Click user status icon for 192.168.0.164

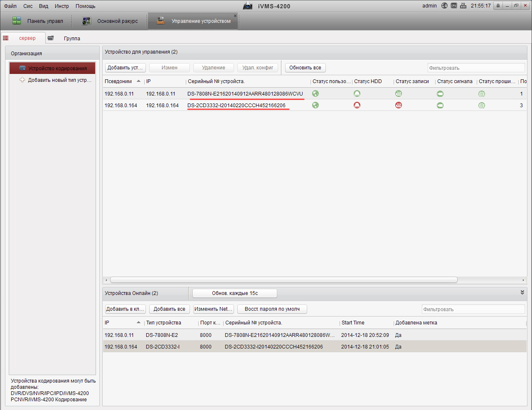(315, 105)
